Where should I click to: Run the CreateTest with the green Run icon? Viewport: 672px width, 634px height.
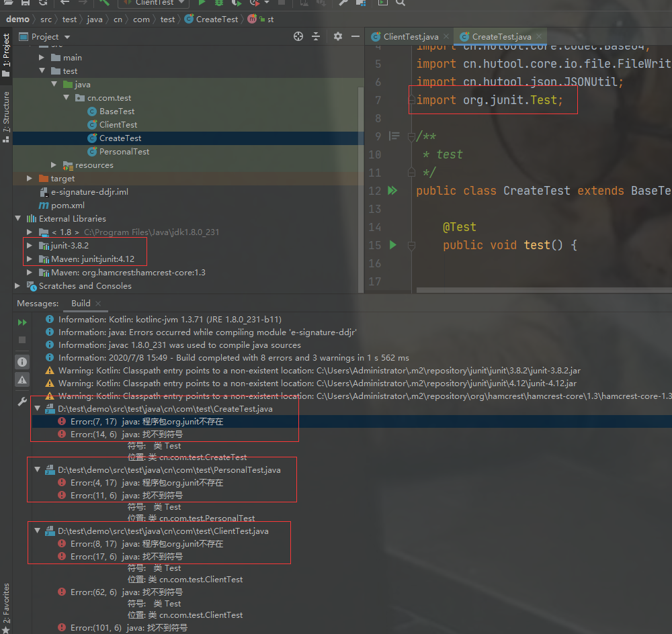(201, 3)
